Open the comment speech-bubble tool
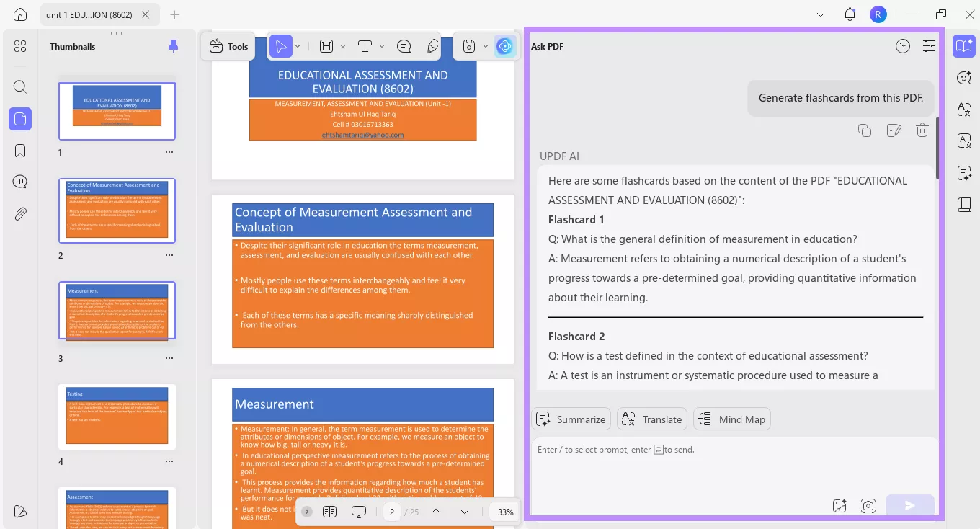 click(x=404, y=45)
